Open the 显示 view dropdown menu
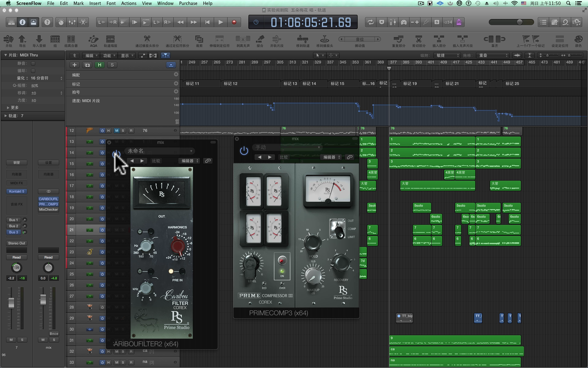The width and height of the screenshot is (588, 368). coord(127,56)
